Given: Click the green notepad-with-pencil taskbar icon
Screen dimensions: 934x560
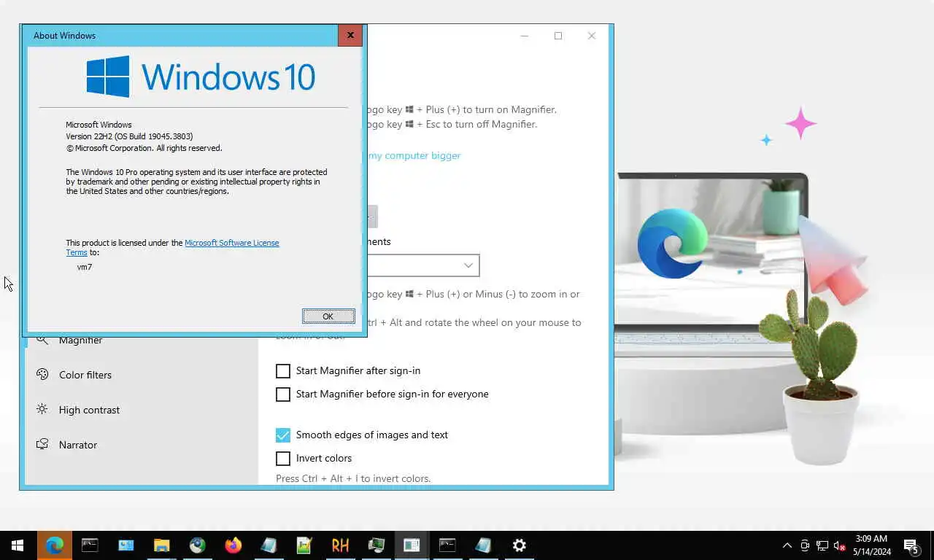Looking at the screenshot, I should tap(304, 545).
